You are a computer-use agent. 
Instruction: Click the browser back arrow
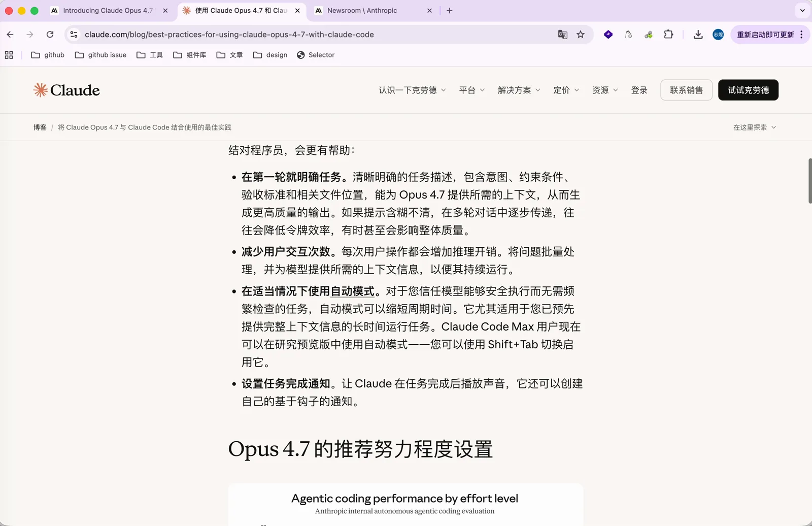10,35
